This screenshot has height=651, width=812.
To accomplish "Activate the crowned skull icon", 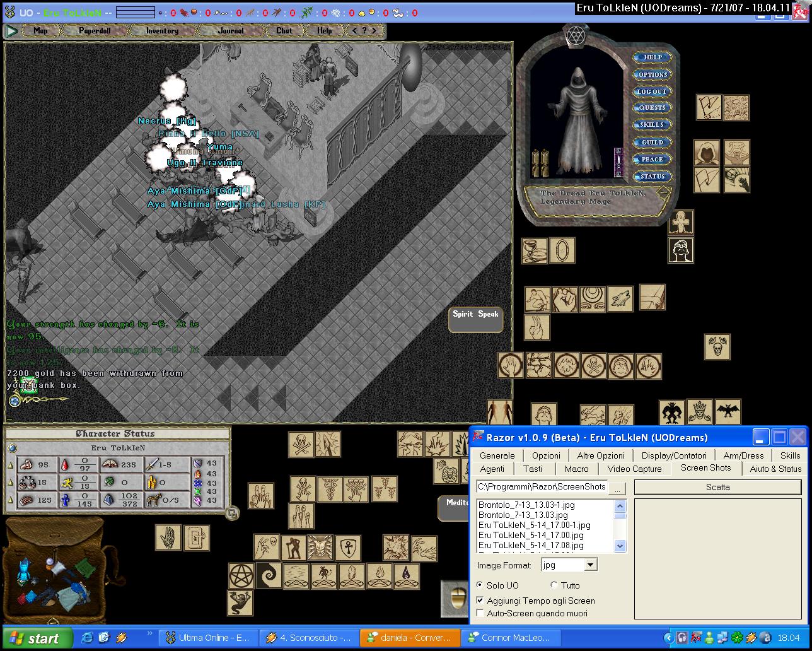I will 700,412.
